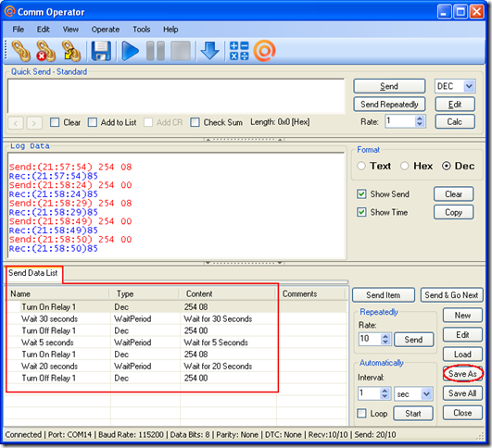Uncheck the Show Send checkbox
492x448 pixels.
[361, 194]
